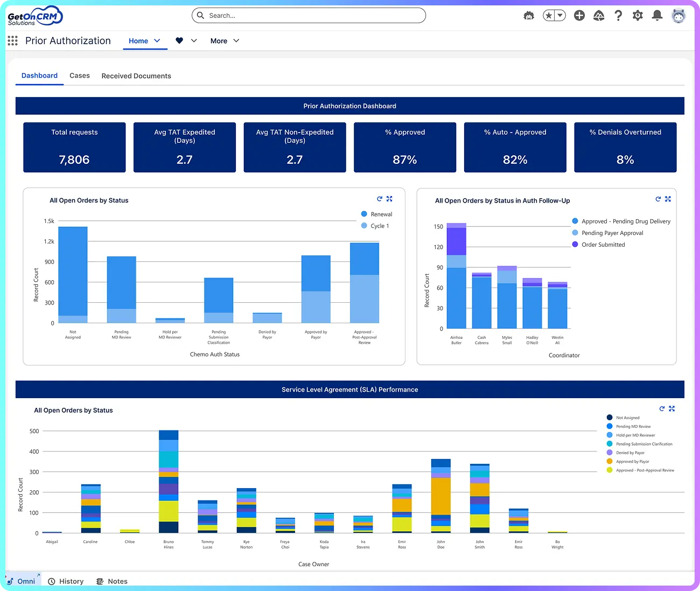Screen dimensions: 700x591
Task: Refresh the SLA Performance chart
Action: point(662,408)
